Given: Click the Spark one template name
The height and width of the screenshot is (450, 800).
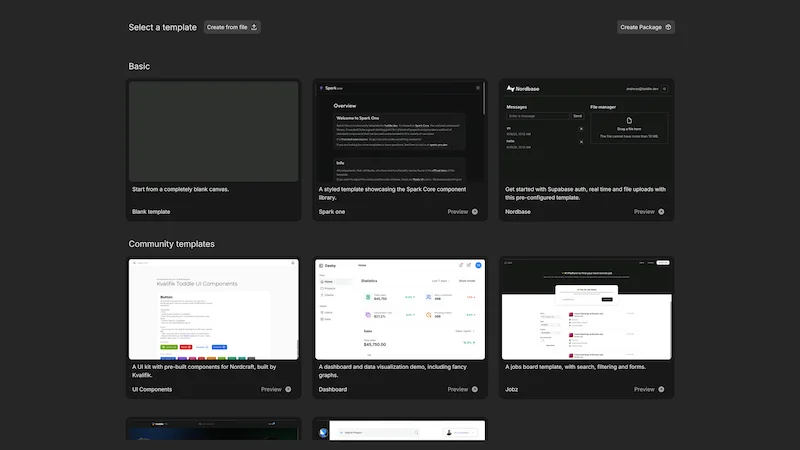Looking at the screenshot, I should click(332, 212).
